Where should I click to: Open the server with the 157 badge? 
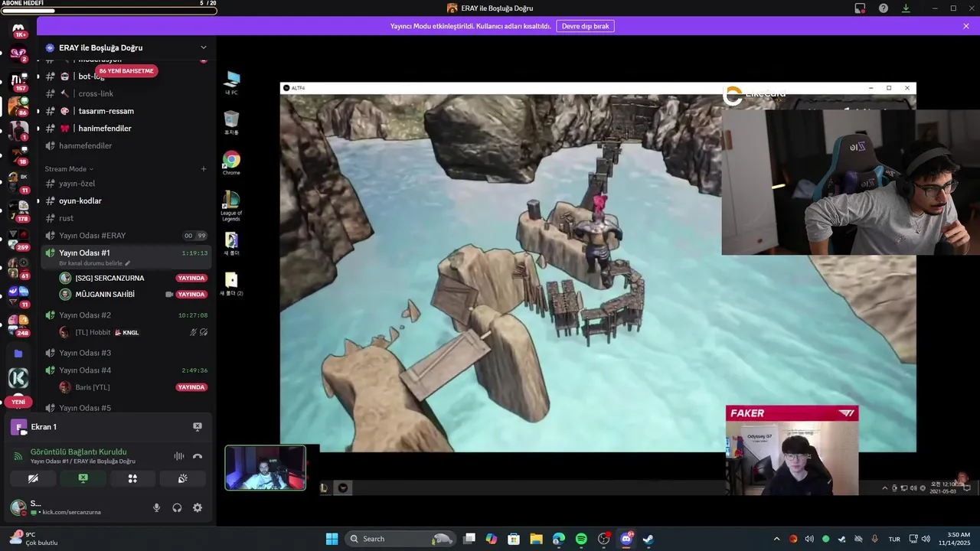[x=18, y=80]
